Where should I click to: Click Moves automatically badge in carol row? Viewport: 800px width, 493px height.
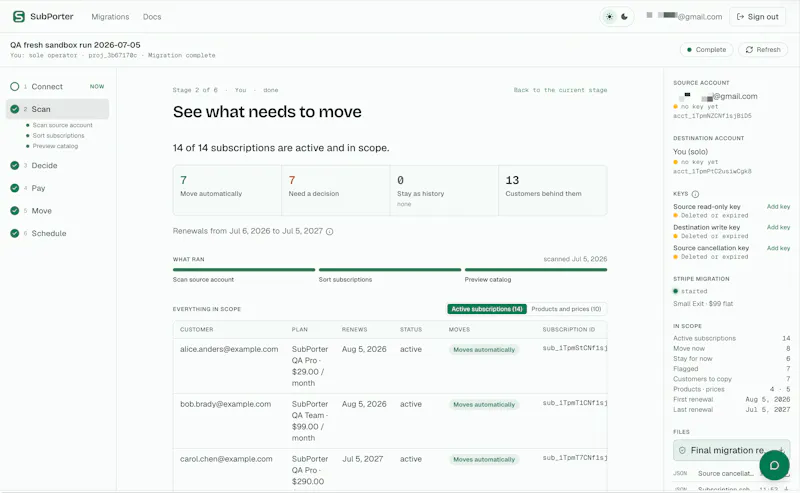click(484, 459)
